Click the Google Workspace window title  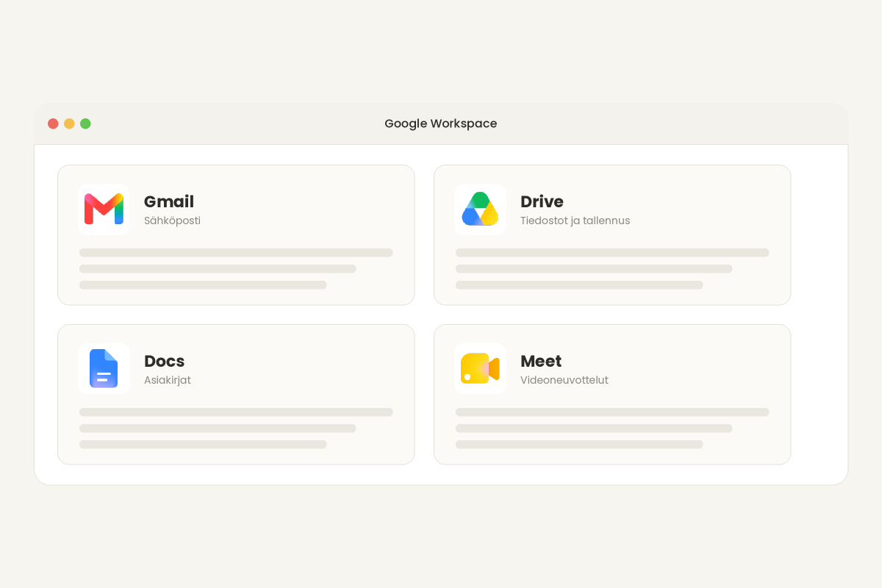click(441, 123)
